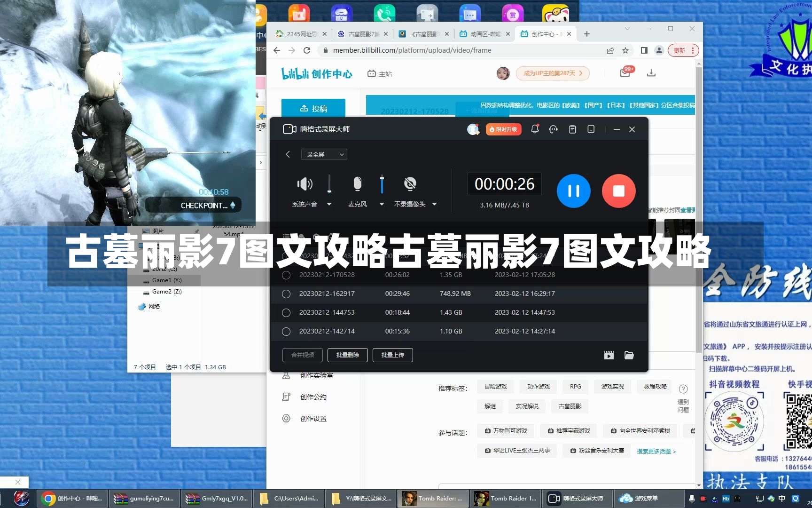Go to bilibili 主站 link

[x=380, y=74]
